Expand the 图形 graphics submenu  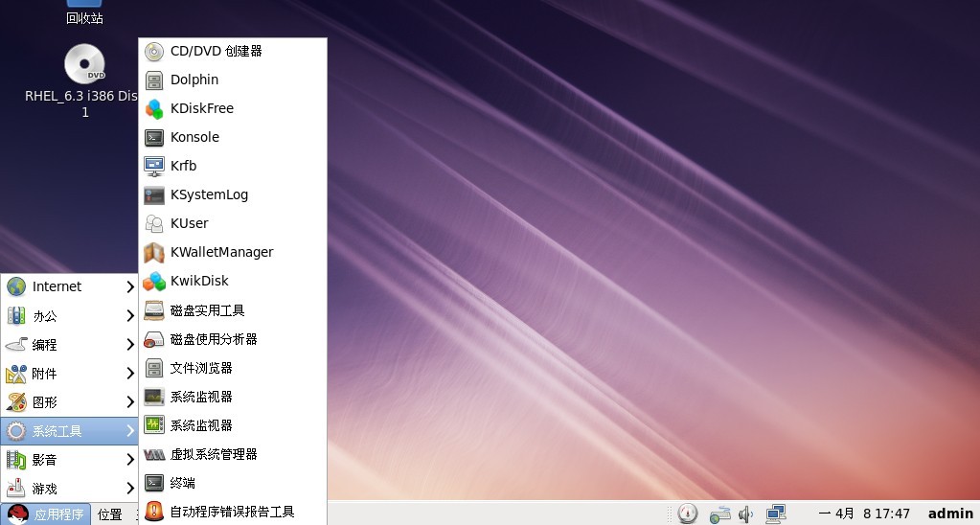coord(69,401)
